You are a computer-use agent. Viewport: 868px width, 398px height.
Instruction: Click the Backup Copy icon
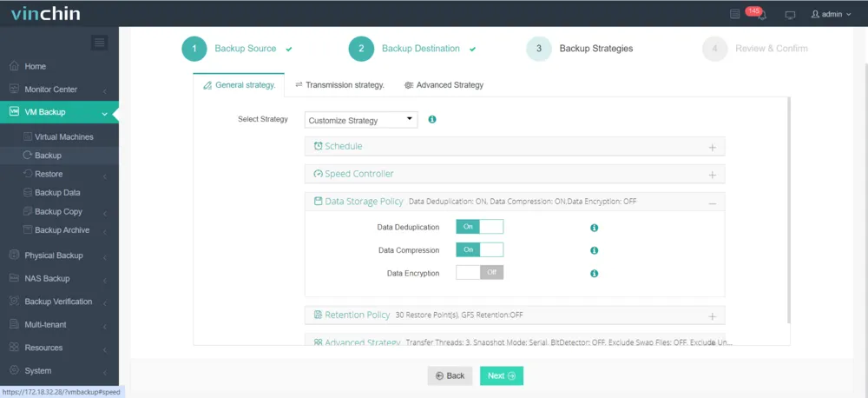[x=28, y=212]
